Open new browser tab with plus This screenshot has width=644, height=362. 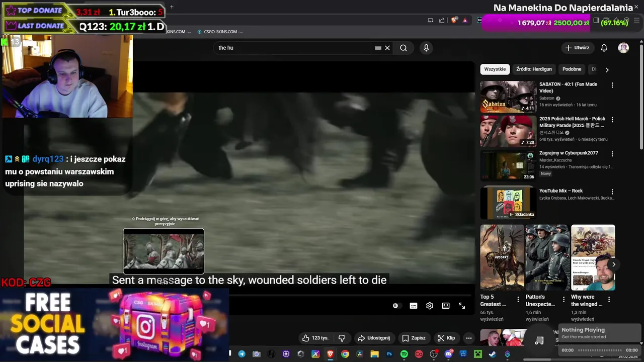(172, 7)
